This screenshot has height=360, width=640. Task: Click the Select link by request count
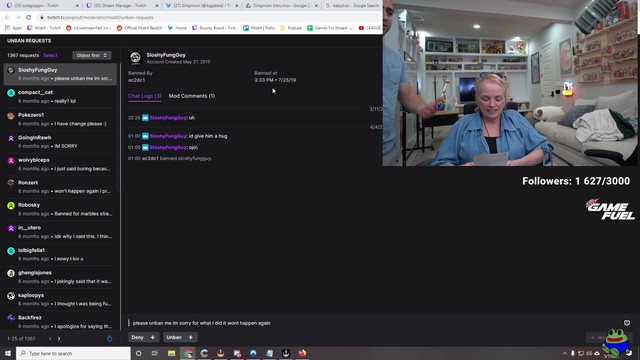click(50, 56)
